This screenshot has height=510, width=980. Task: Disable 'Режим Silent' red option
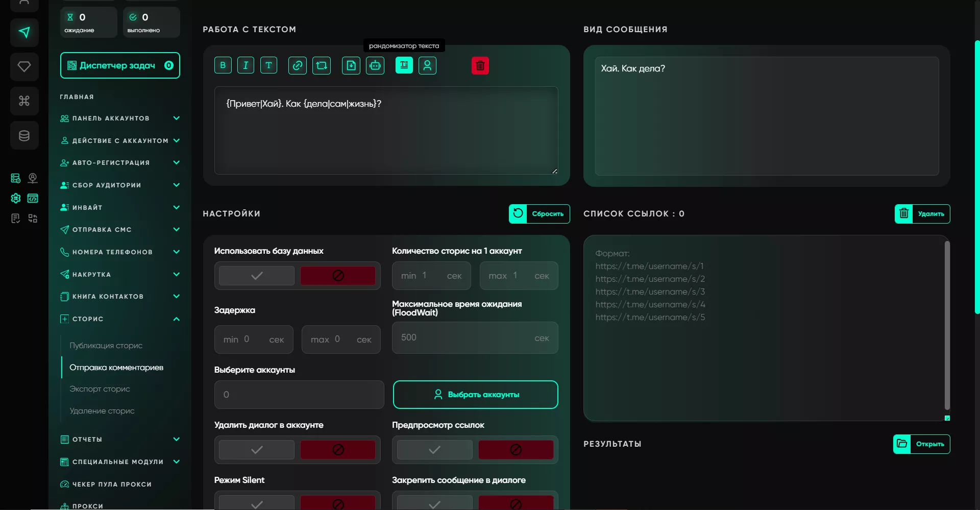click(338, 503)
